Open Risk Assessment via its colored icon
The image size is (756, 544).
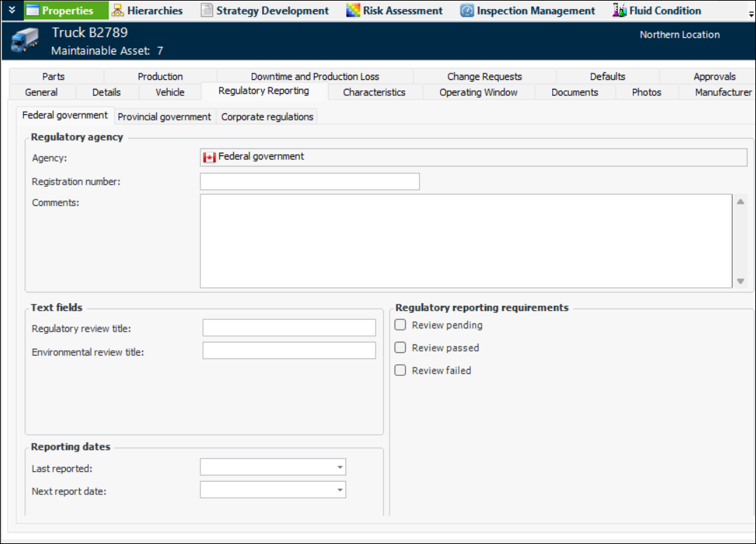click(353, 11)
